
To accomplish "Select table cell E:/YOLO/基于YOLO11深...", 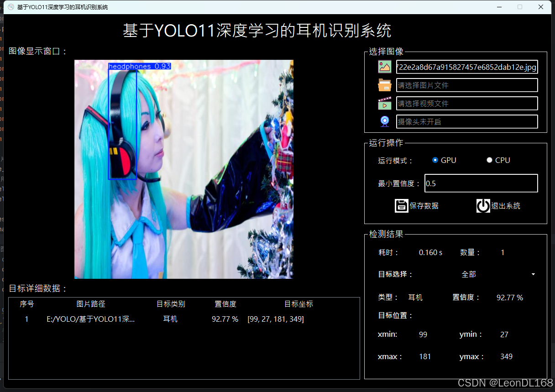I will (91, 319).
